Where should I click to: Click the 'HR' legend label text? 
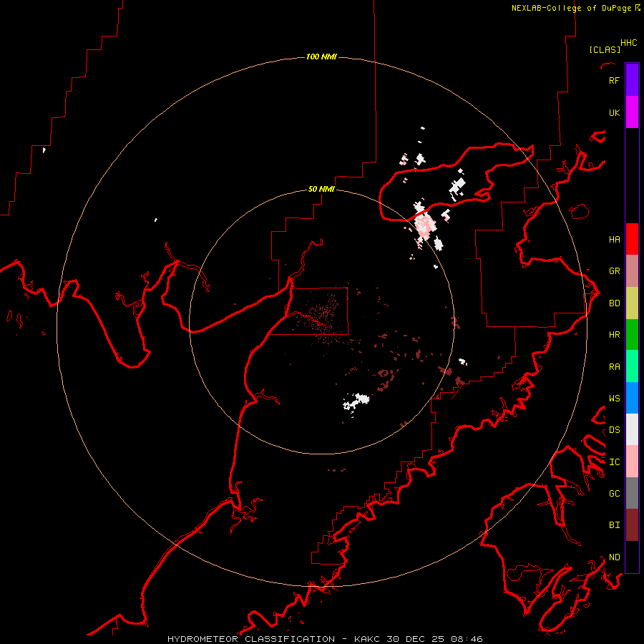[x=614, y=335]
